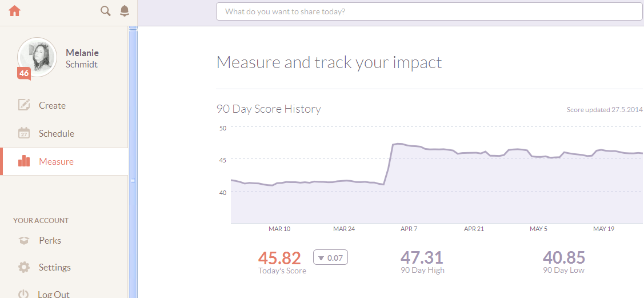Screen dimensions: 644x298
Task: Open search with the magnifier icon
Action: point(105,11)
